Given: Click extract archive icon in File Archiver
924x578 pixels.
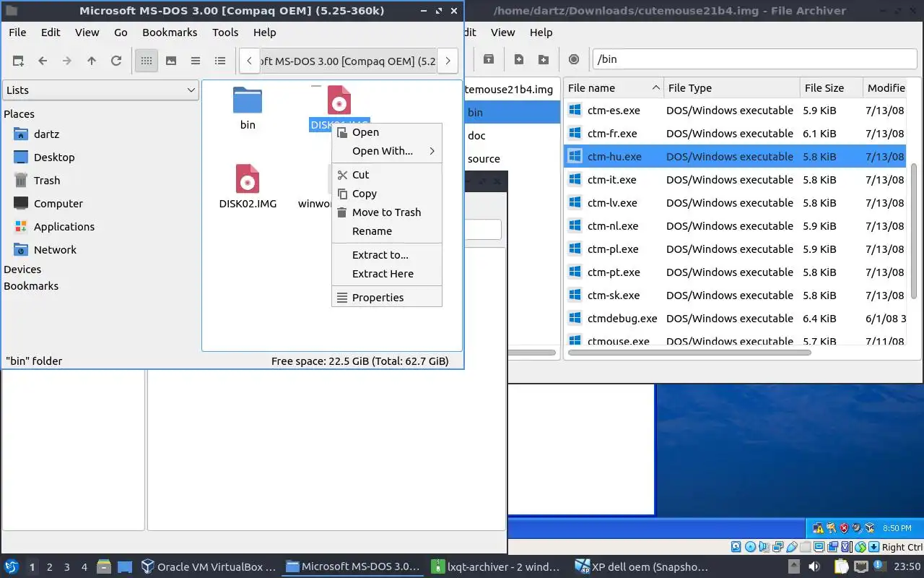Looking at the screenshot, I should (489, 59).
